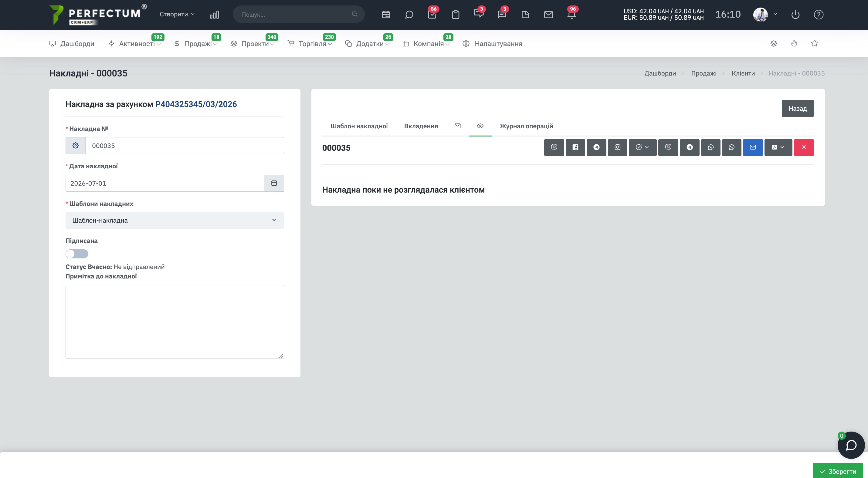Screen dimensions: 868x478
Task: Open the calendar picker for invoice date
Action: coord(274,183)
